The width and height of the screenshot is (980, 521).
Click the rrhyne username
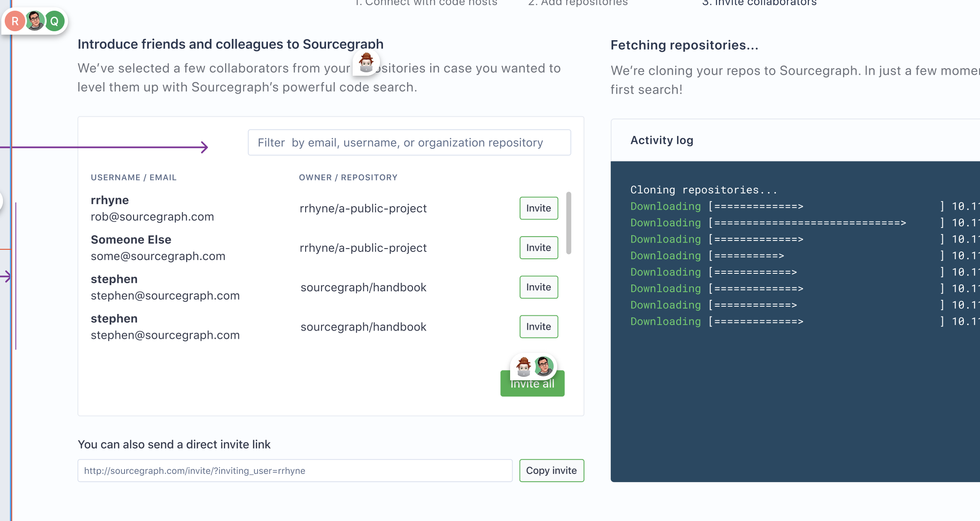tap(110, 200)
